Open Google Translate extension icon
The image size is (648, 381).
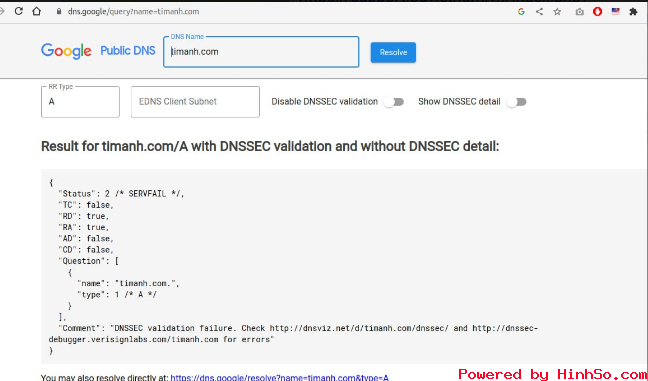[x=521, y=12]
